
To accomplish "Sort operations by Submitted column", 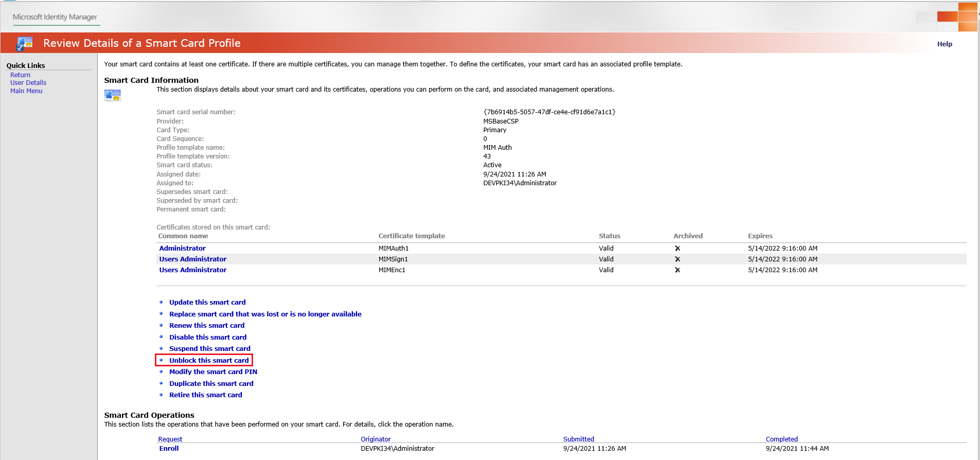I will tap(579, 439).
